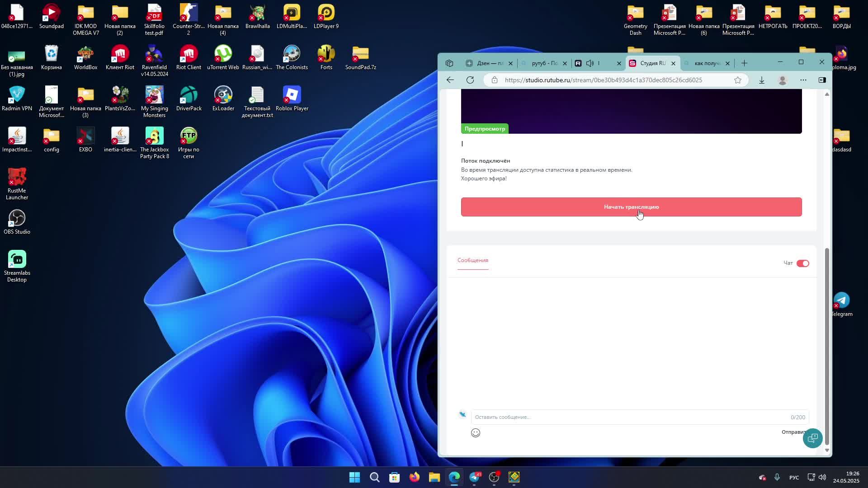The image size is (868, 488).
Task: Click the 'Оставить сообщение...' message field
Action: [640, 417]
